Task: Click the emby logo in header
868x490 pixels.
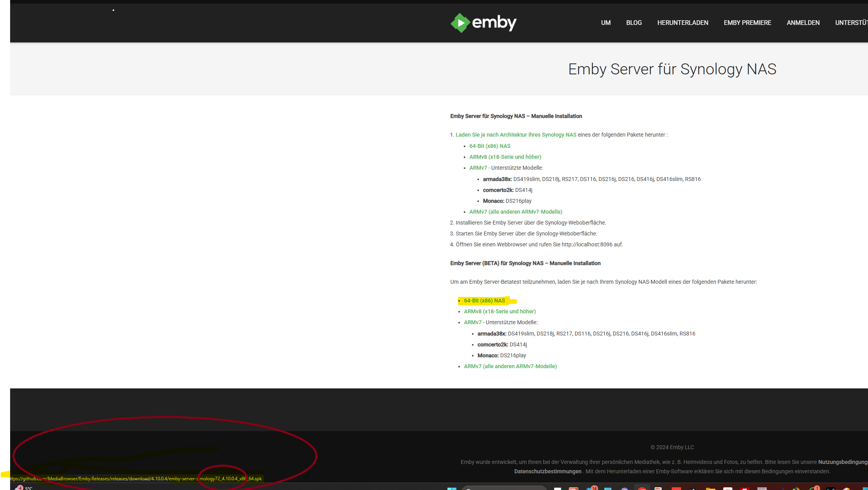Action: [x=483, y=23]
